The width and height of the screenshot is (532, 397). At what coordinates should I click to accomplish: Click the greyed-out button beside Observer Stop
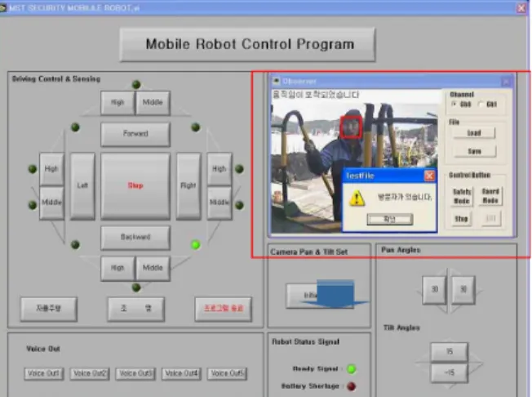(x=490, y=219)
